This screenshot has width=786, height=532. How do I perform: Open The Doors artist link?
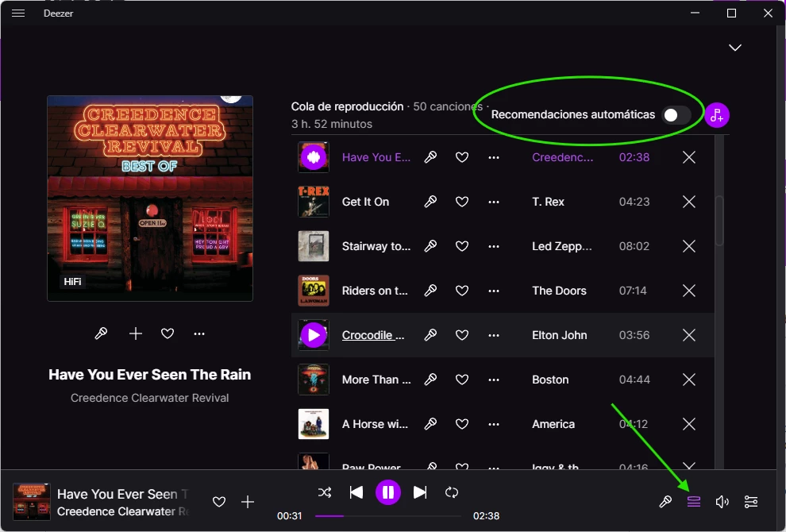(x=559, y=291)
